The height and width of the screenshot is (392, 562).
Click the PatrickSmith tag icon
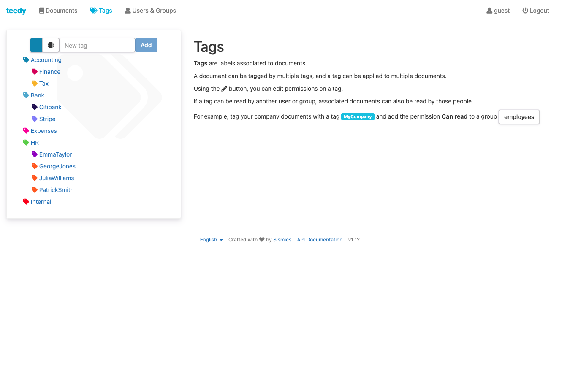point(35,190)
